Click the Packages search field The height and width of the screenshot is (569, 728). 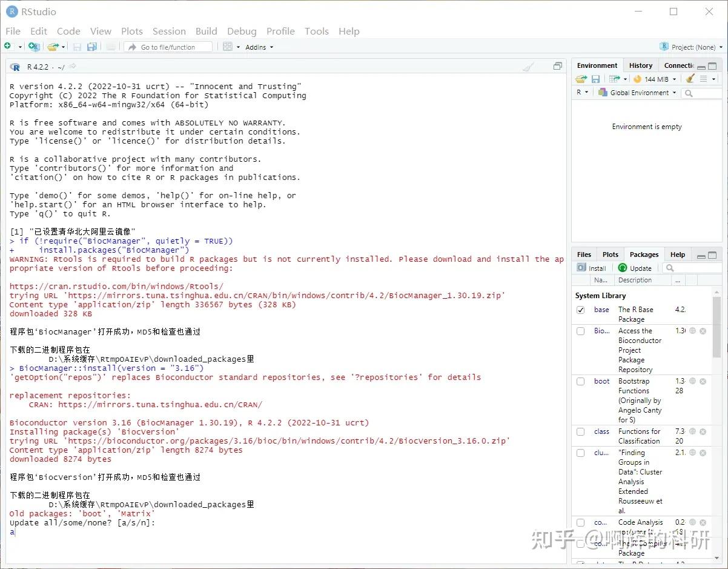coord(692,268)
